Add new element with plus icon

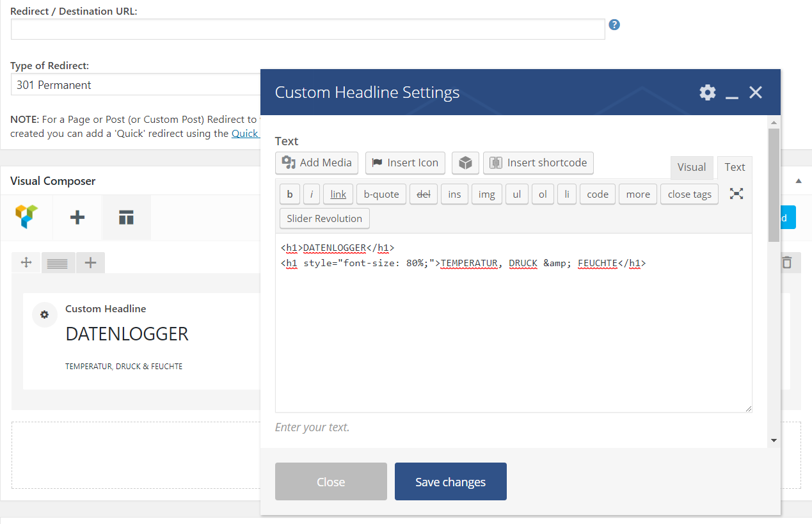(77, 218)
